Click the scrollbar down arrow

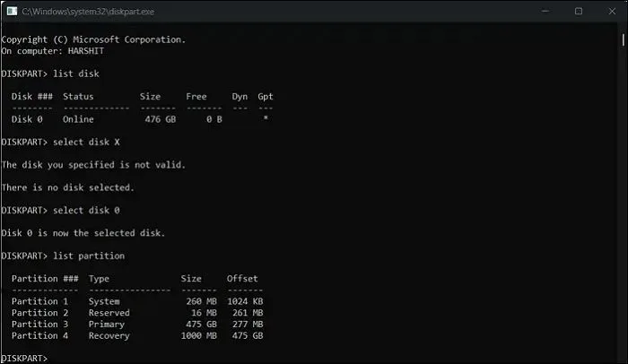pos(622,357)
